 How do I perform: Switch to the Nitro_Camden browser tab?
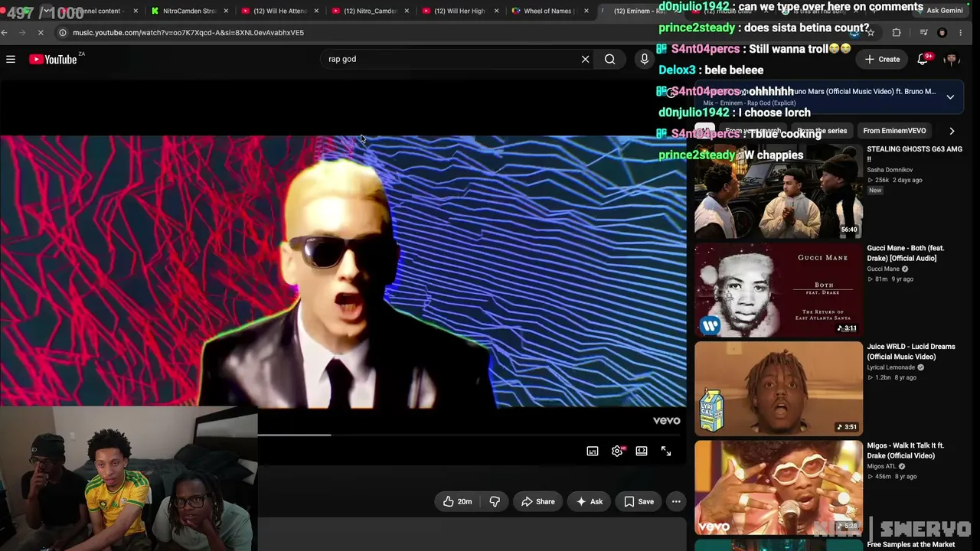coord(369,11)
